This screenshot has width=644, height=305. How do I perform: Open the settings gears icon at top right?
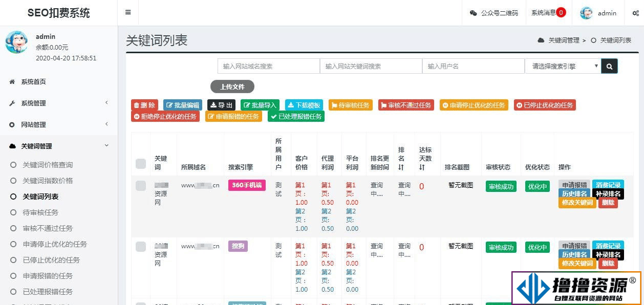click(x=635, y=13)
